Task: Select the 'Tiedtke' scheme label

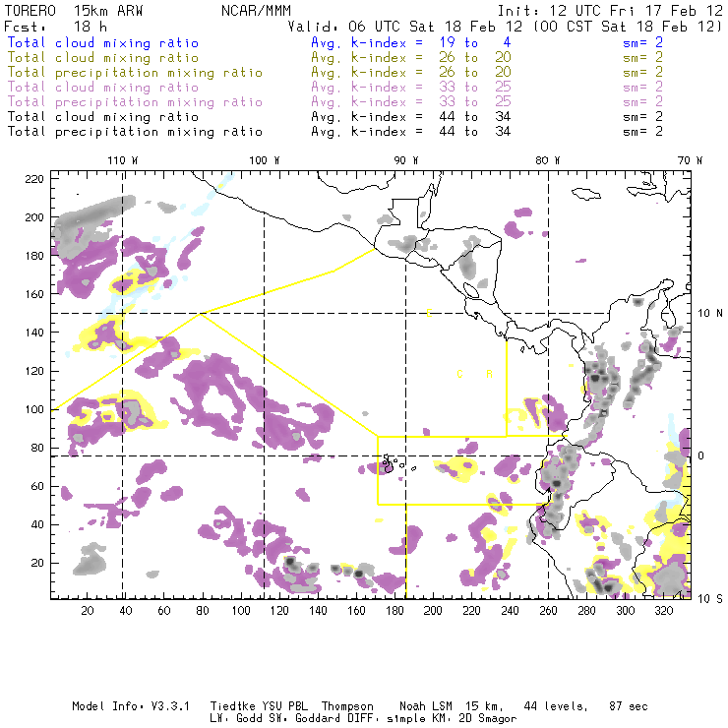Action: [x=233, y=706]
